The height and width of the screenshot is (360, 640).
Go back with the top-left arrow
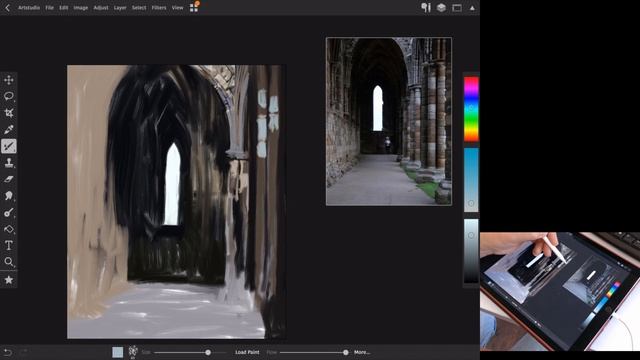(7, 7)
